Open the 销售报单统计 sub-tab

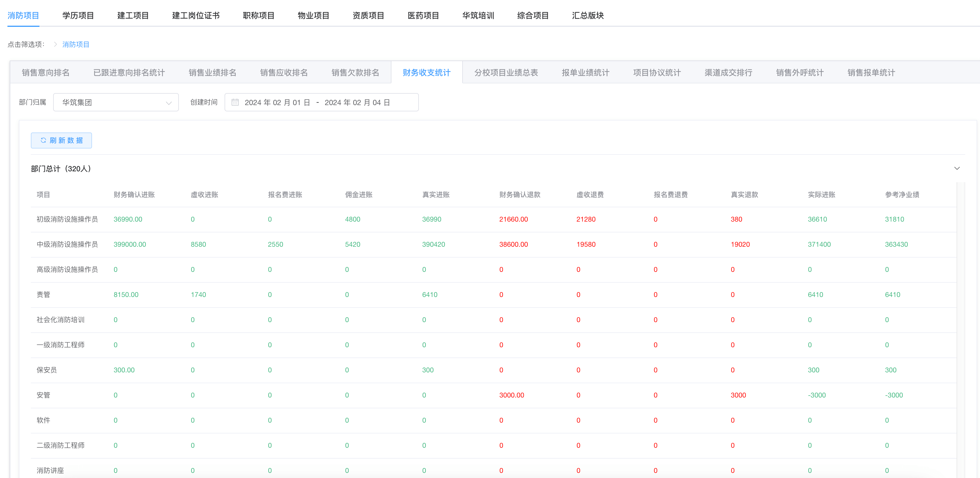click(x=871, y=73)
